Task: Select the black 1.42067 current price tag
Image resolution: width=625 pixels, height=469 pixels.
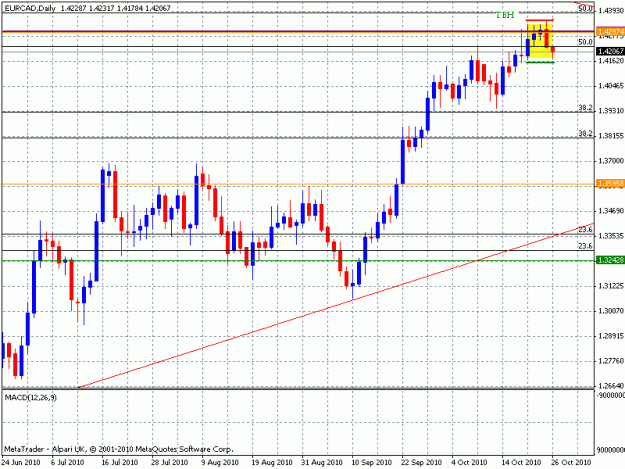Action: click(x=611, y=51)
